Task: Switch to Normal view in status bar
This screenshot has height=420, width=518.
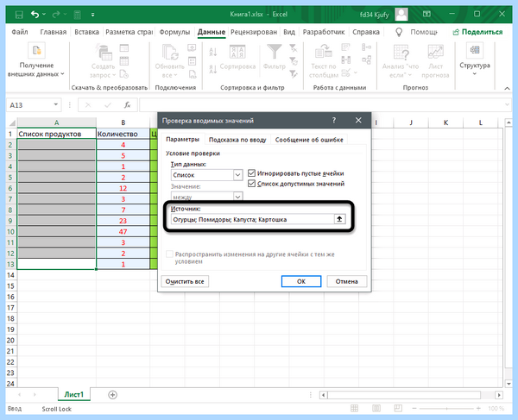Action: (354, 409)
